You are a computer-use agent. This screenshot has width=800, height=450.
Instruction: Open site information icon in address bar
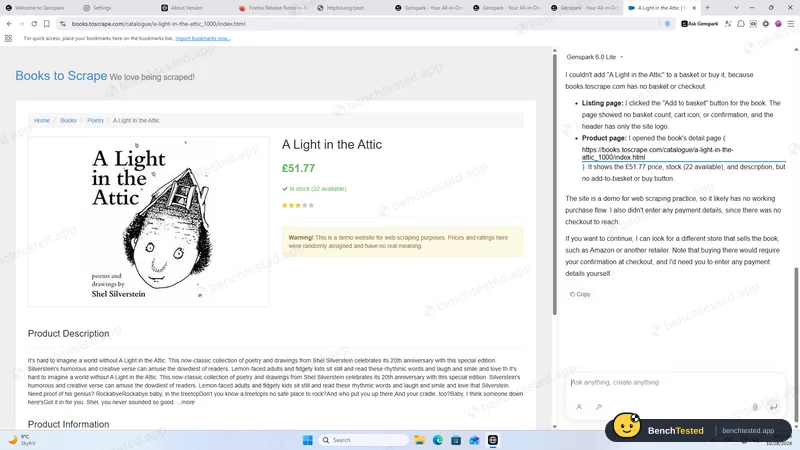coord(63,23)
